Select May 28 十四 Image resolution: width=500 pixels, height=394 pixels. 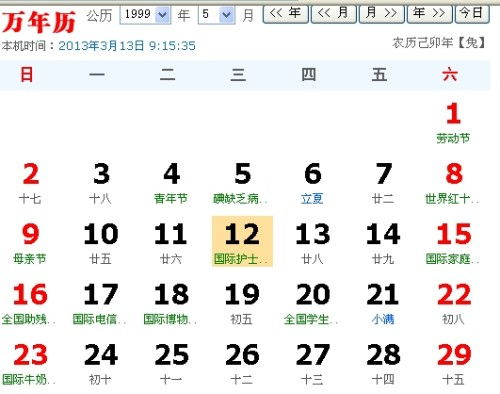click(383, 364)
